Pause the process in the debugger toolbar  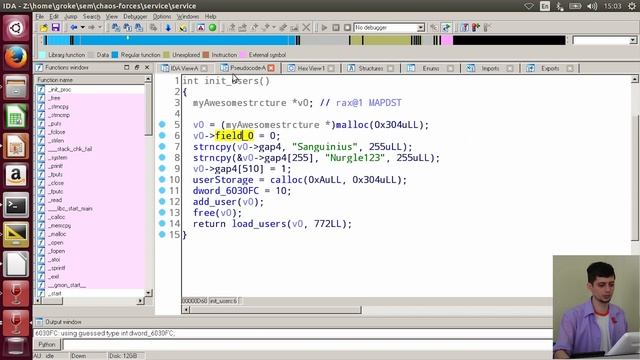336,28
